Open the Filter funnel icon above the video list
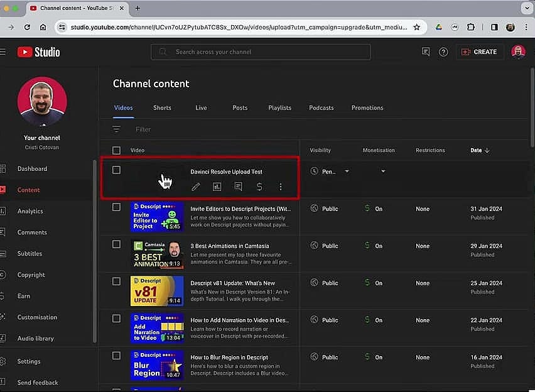Screen dimensions: 535x392 tap(116, 129)
